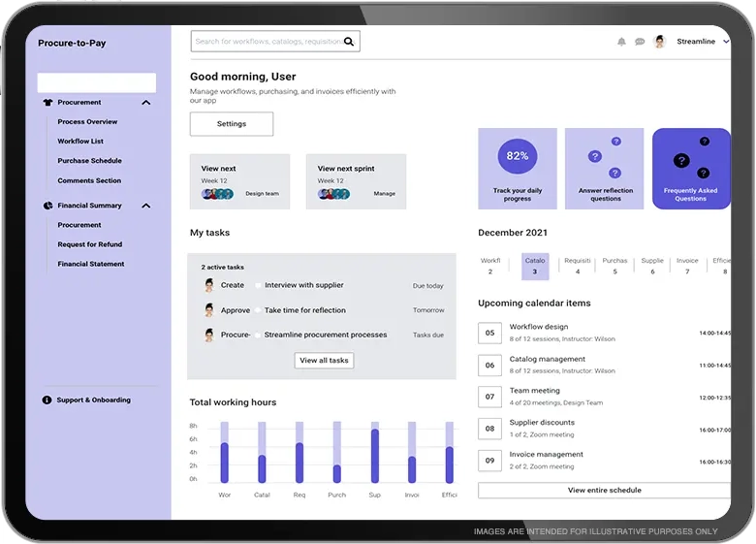The image size is (756, 544).
Task: Click the Support & Onboarding info icon
Action: click(x=47, y=400)
